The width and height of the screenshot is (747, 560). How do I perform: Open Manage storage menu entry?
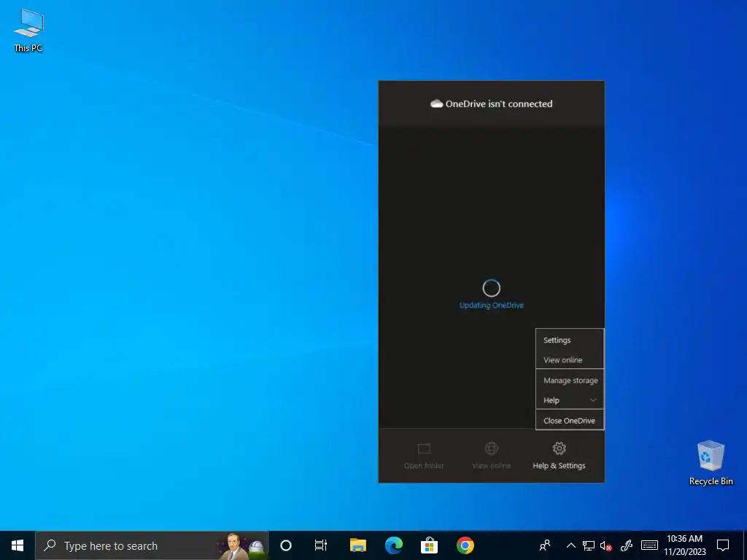(x=570, y=381)
